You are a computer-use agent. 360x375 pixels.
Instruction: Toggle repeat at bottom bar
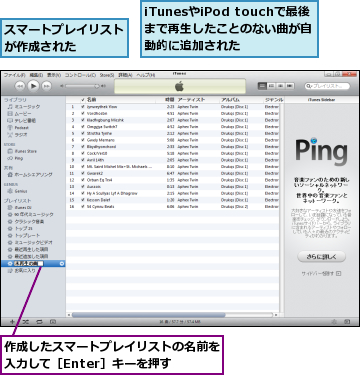[39, 322]
